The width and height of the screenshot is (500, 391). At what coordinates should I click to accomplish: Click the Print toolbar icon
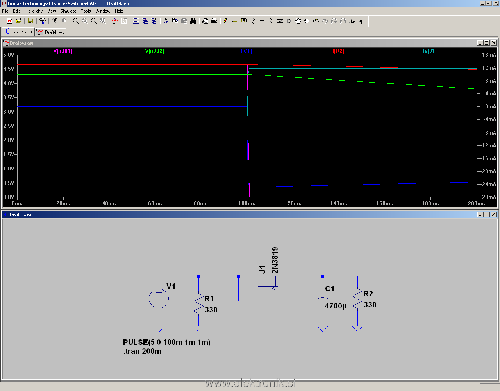pyautogui.click(x=214, y=21)
